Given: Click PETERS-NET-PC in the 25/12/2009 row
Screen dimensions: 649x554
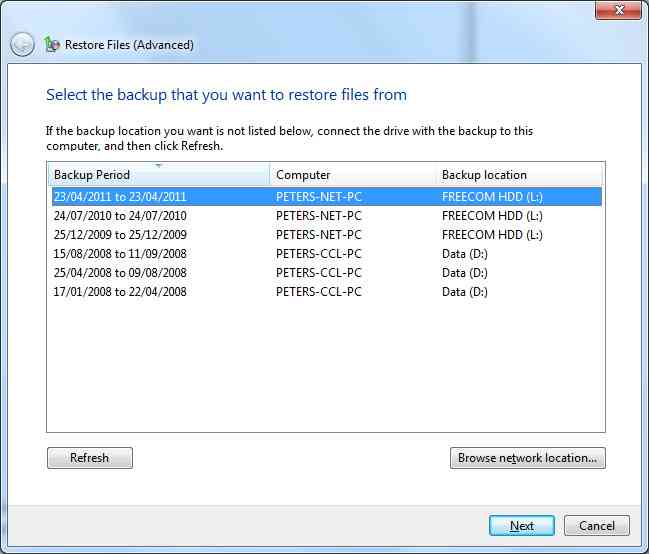Looking at the screenshot, I should [319, 235].
